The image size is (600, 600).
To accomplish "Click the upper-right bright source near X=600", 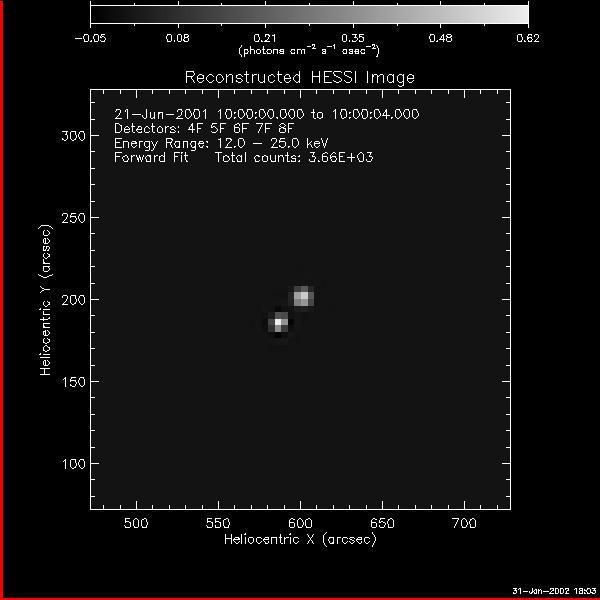I will pyautogui.click(x=303, y=297).
